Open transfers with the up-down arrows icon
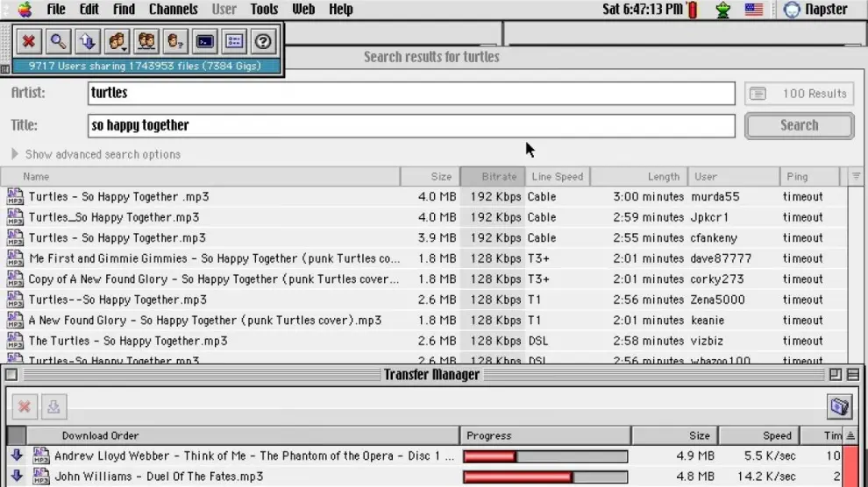868x487 pixels. 87,41
